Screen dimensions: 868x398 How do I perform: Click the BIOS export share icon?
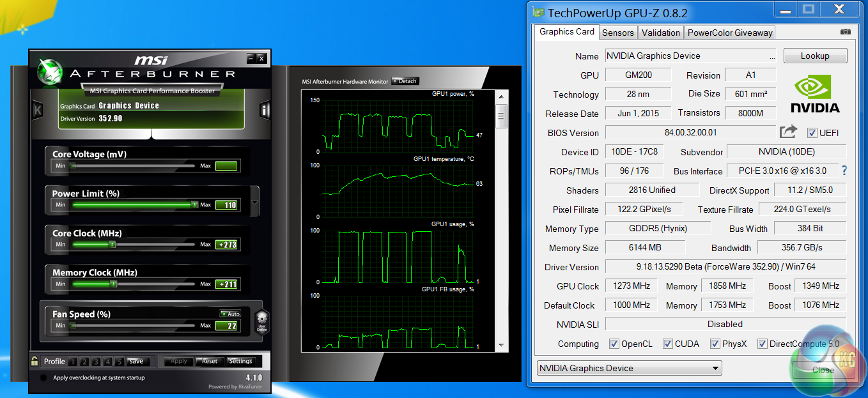click(x=788, y=132)
